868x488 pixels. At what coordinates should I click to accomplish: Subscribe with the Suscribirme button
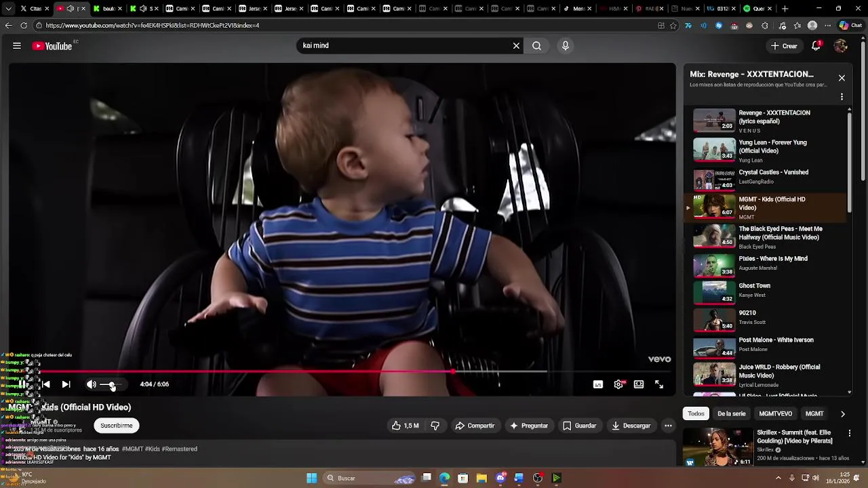[117, 426]
